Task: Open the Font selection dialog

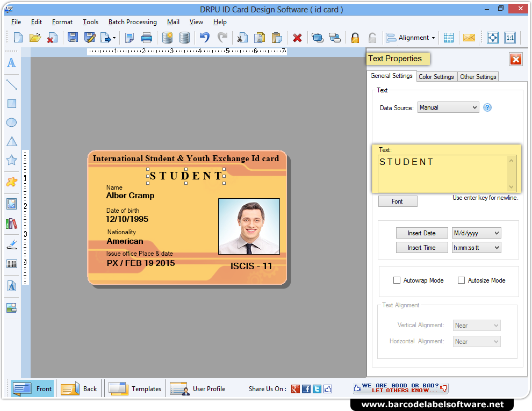Action: pos(398,201)
